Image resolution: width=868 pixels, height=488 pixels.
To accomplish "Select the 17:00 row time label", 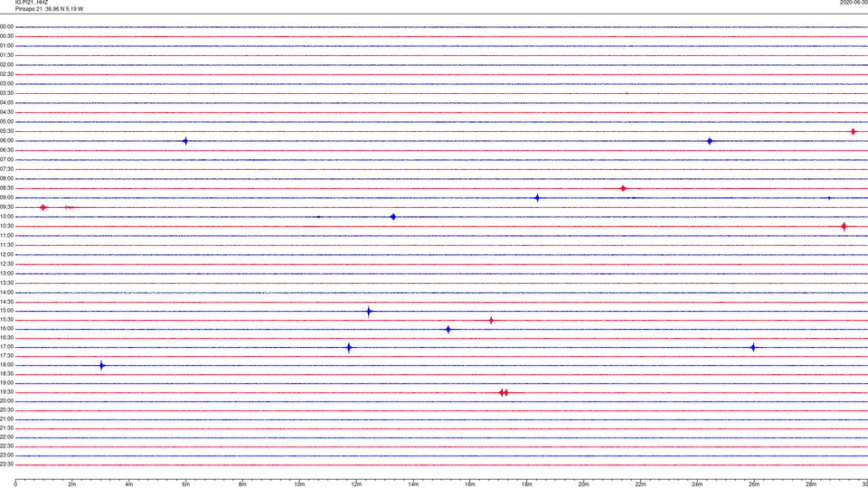I will (x=6, y=347).
